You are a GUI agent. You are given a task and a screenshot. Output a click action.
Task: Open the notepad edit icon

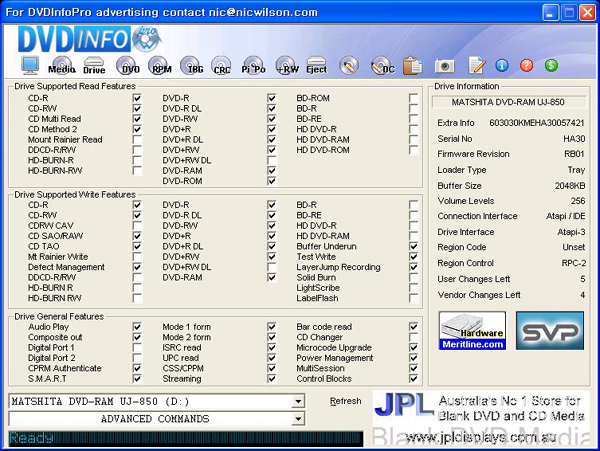[477, 65]
